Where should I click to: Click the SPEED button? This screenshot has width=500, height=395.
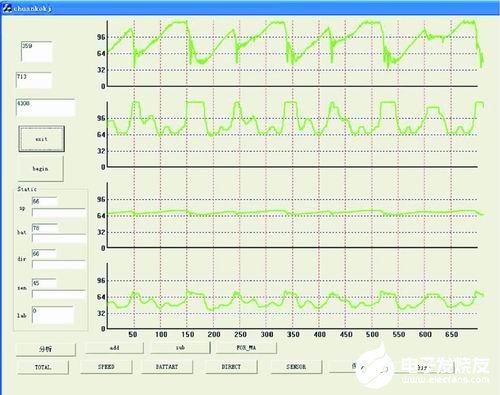106,367
